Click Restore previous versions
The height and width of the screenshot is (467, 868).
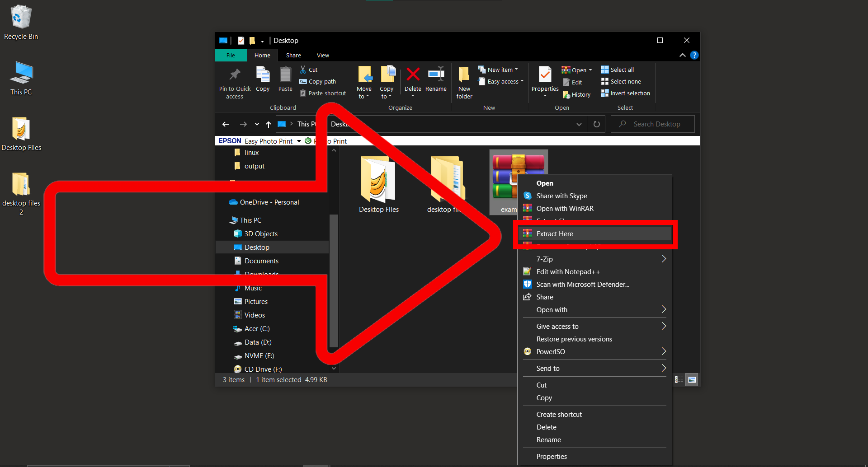[x=574, y=339]
